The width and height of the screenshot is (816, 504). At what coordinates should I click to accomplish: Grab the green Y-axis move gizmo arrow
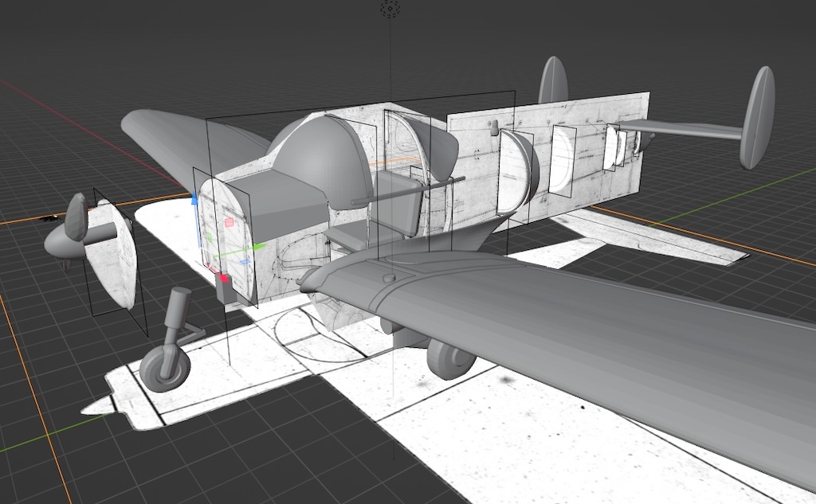coord(259,247)
